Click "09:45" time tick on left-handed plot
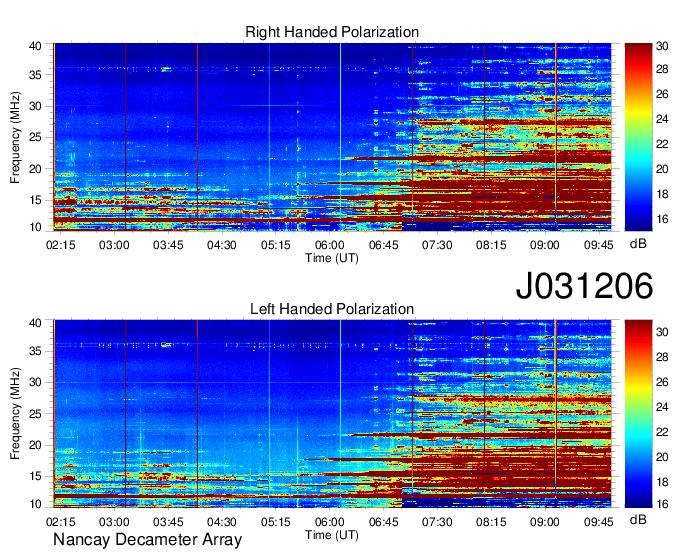Screen dimensions: 680x552 (598, 522)
